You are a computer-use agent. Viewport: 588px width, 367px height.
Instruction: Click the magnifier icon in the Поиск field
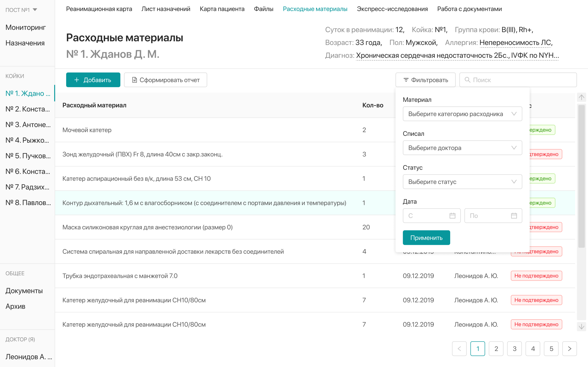[x=468, y=80]
